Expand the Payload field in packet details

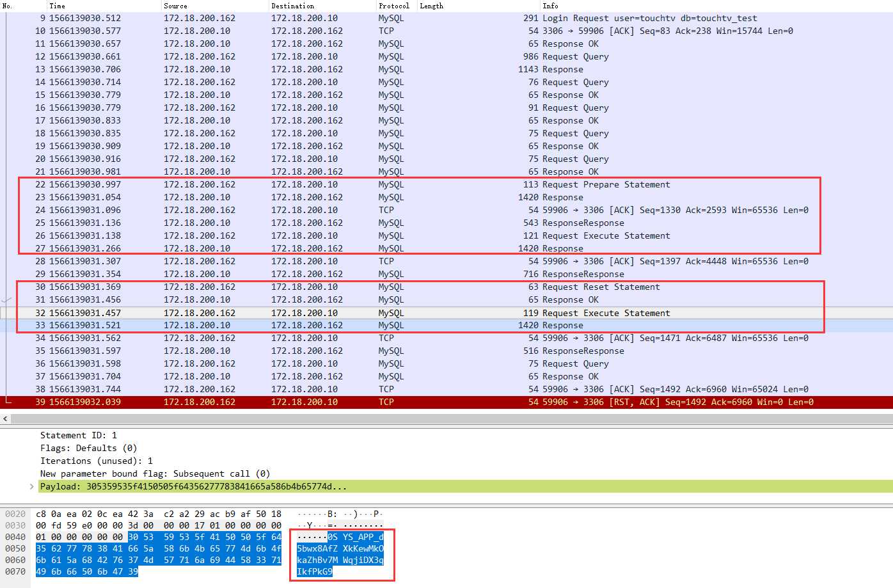point(32,487)
